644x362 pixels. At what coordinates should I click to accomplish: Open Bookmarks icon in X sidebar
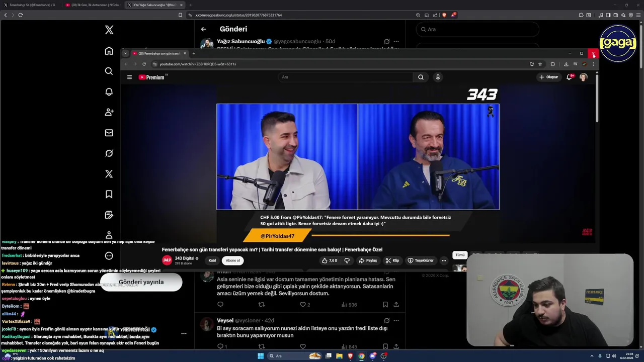point(109,194)
